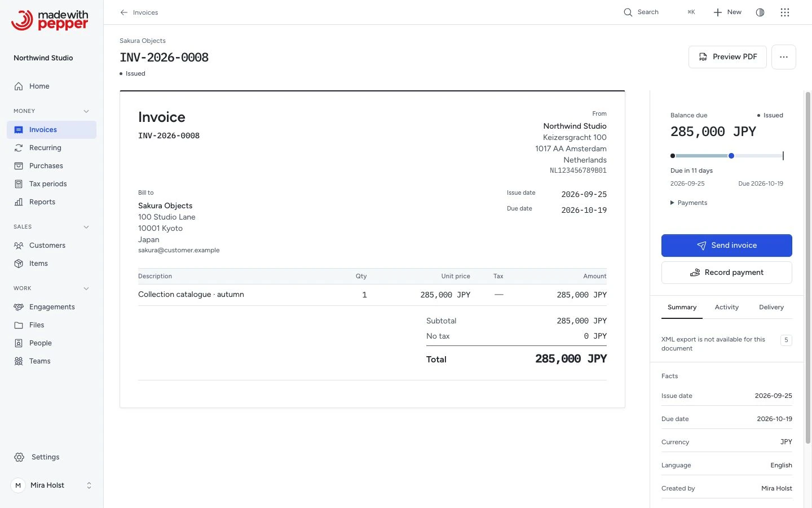812x508 pixels.
Task: Click the madewith pepper logo
Action: click(50, 20)
